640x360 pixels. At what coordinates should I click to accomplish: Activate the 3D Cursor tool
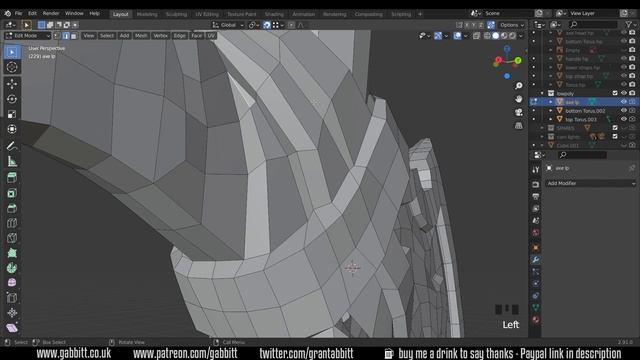[12, 67]
